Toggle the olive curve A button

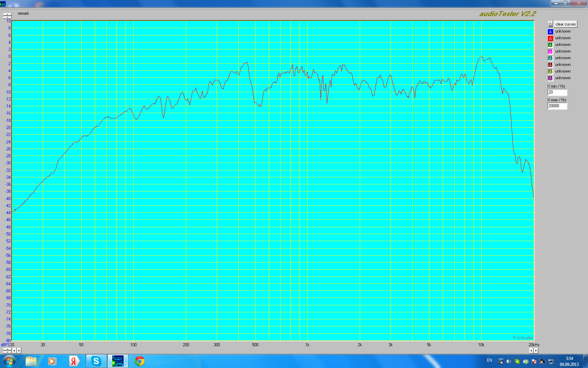point(550,71)
